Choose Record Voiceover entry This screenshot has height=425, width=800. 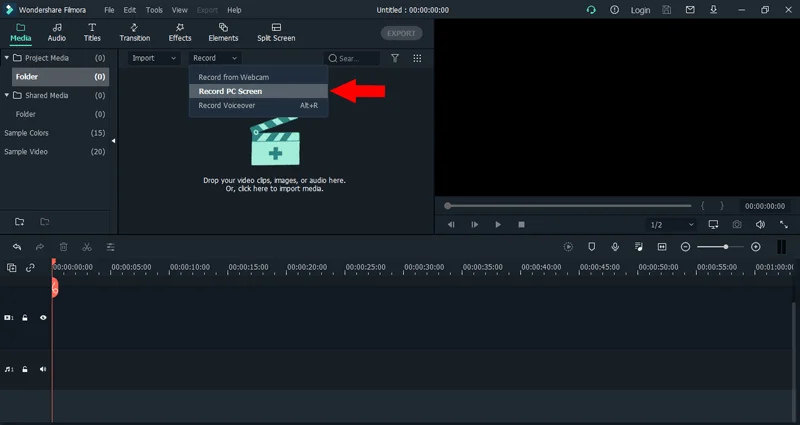(259, 106)
